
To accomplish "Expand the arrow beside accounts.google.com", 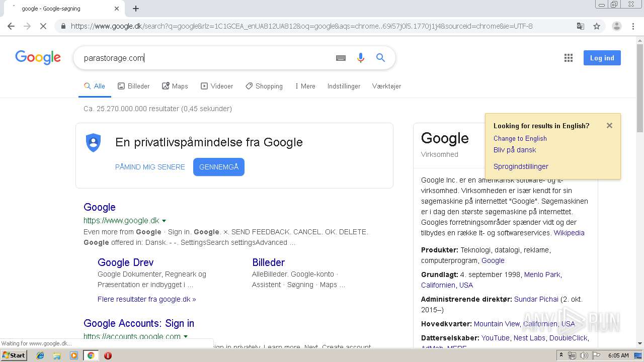I will click(186, 337).
